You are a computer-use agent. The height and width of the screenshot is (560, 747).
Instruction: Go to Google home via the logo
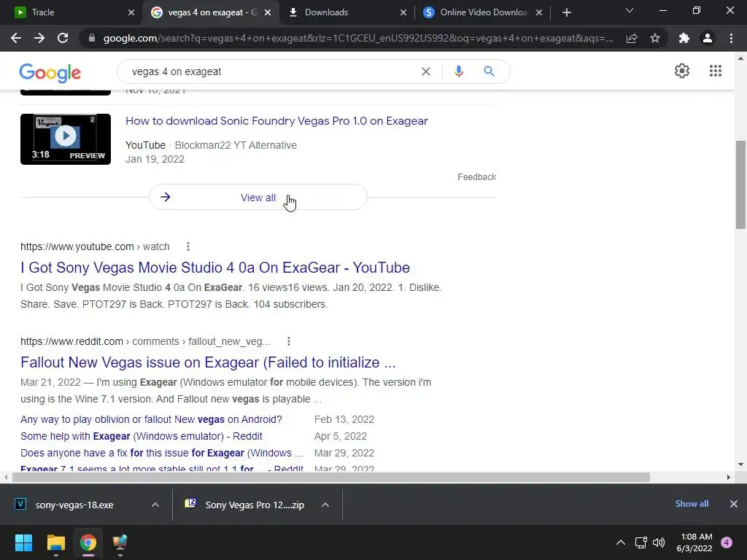click(x=50, y=73)
